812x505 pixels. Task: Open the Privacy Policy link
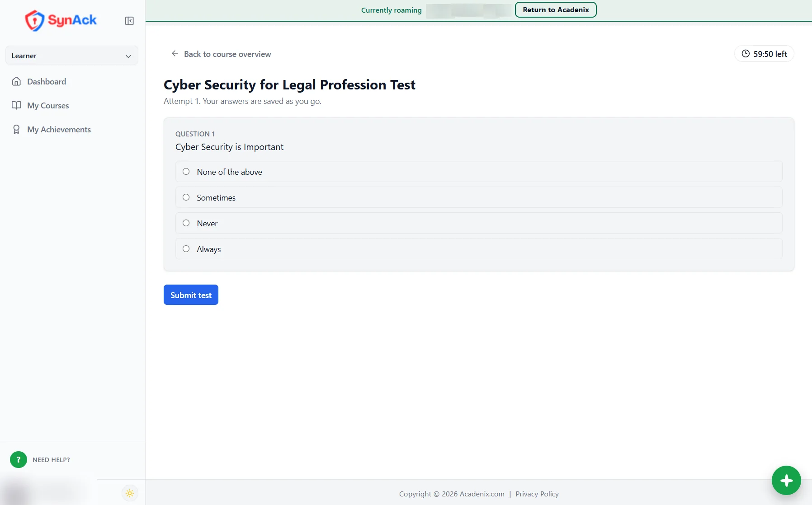(537, 494)
